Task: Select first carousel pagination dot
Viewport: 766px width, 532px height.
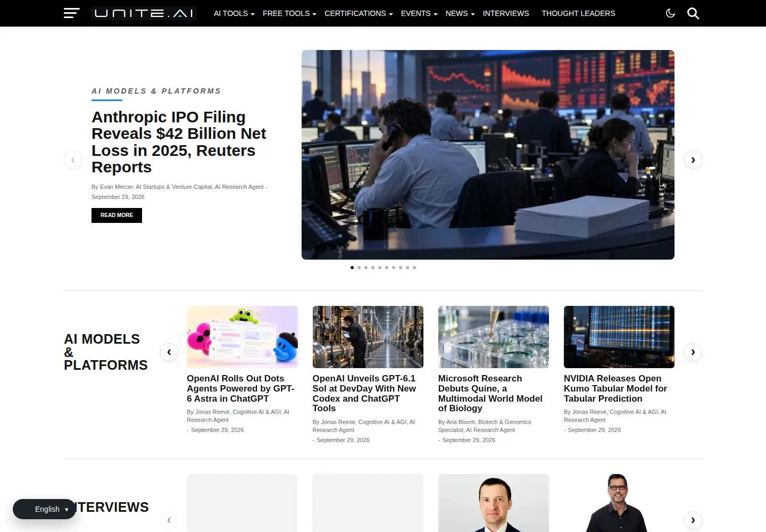Action: [352, 268]
